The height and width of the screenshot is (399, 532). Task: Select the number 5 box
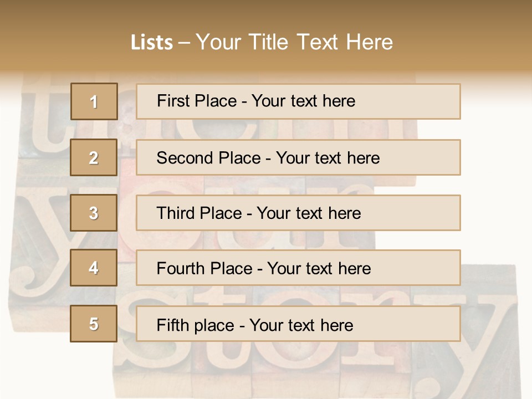pos(94,324)
